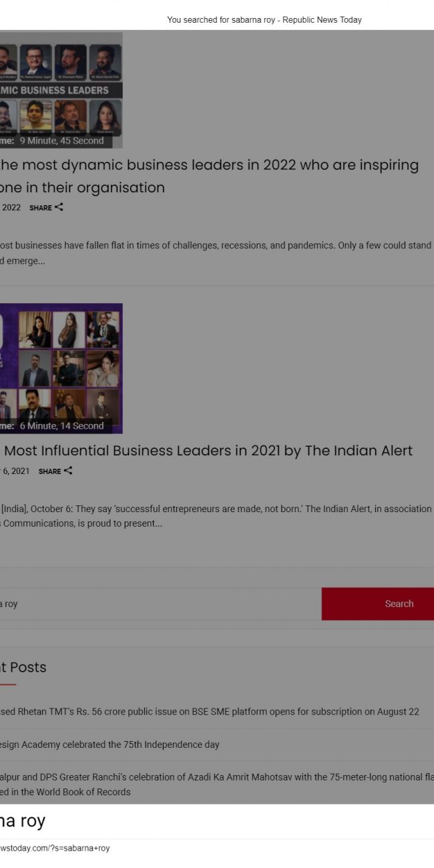The width and height of the screenshot is (434, 868).
Task: Click the '6 Minute, 14 Second' read time label
Action: point(61,426)
